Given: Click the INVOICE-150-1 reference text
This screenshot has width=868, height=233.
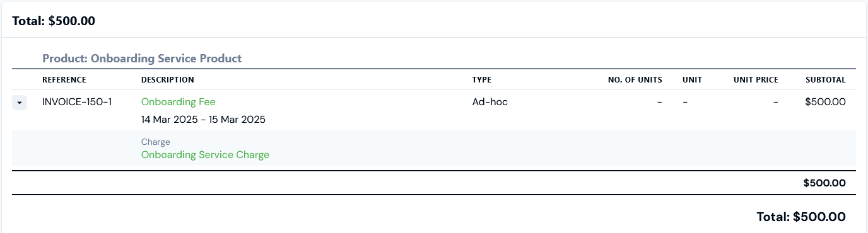Looking at the screenshot, I should point(77,102).
